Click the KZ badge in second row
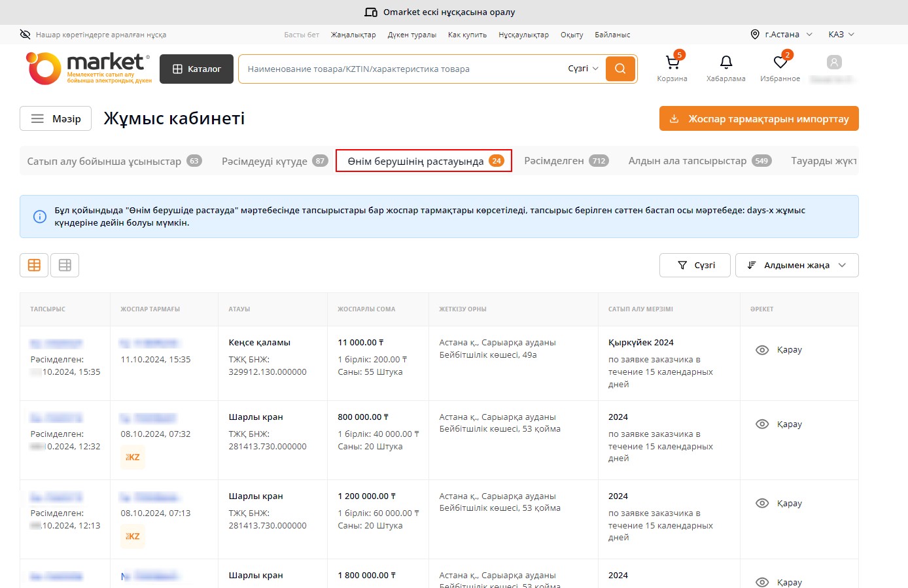The image size is (908, 588). tap(133, 457)
